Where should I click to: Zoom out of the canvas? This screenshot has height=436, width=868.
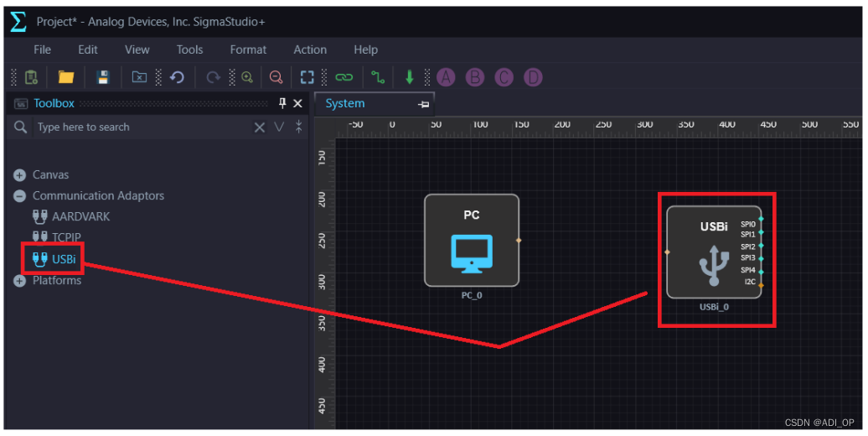click(x=276, y=77)
